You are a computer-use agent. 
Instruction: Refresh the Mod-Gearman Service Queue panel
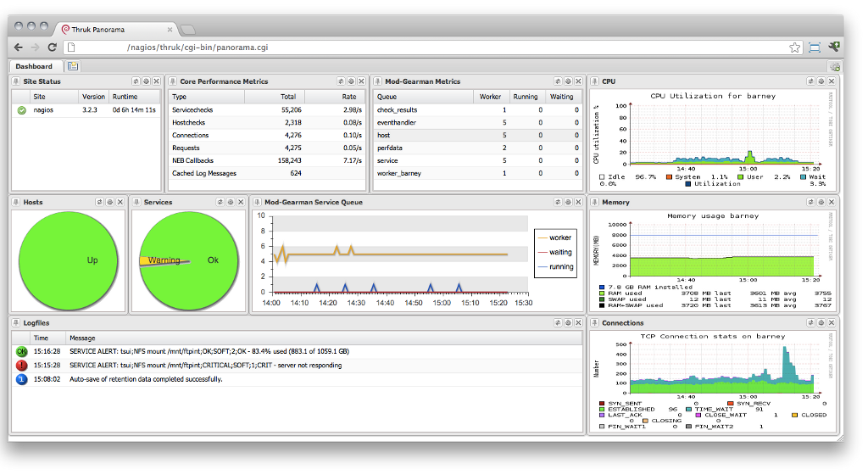pos(558,202)
